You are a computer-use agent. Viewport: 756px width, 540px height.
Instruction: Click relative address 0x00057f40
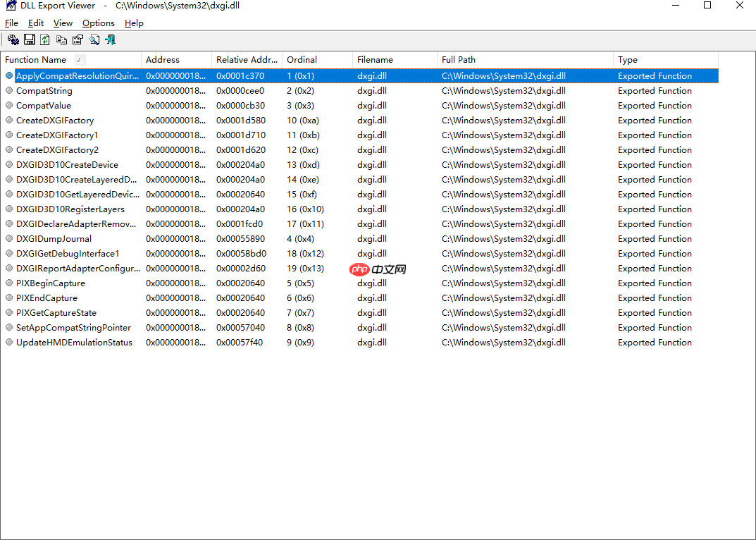coord(240,343)
